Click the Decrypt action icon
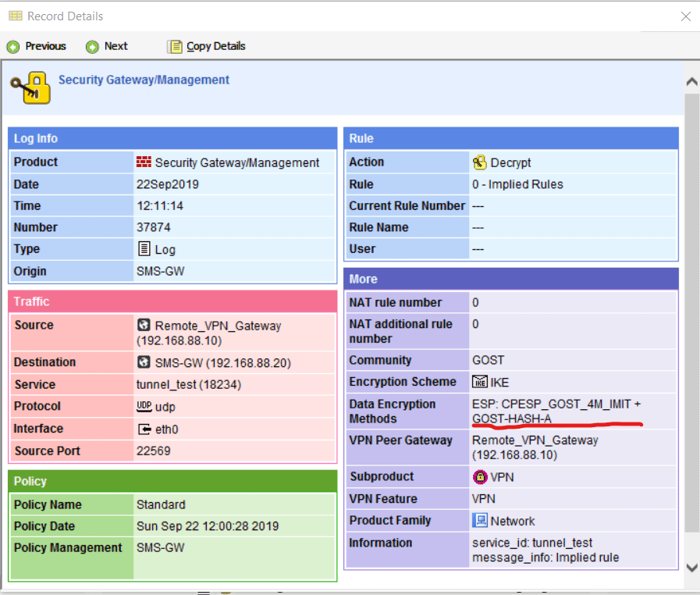This screenshot has height=595, width=700. pyautogui.click(x=480, y=162)
